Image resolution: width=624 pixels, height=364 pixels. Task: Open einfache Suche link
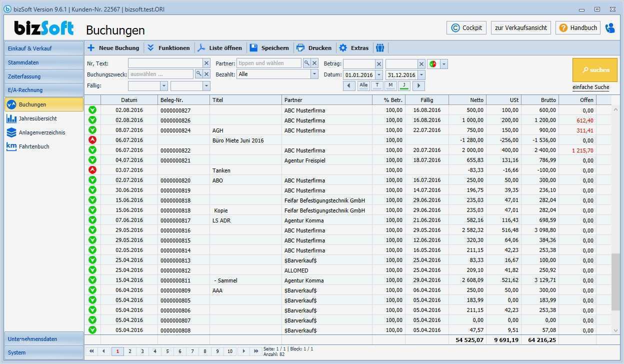click(x=591, y=87)
